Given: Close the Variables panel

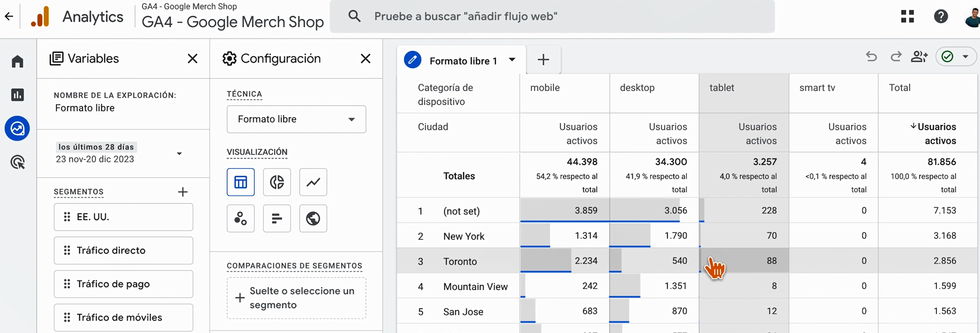Looking at the screenshot, I should click(x=193, y=59).
